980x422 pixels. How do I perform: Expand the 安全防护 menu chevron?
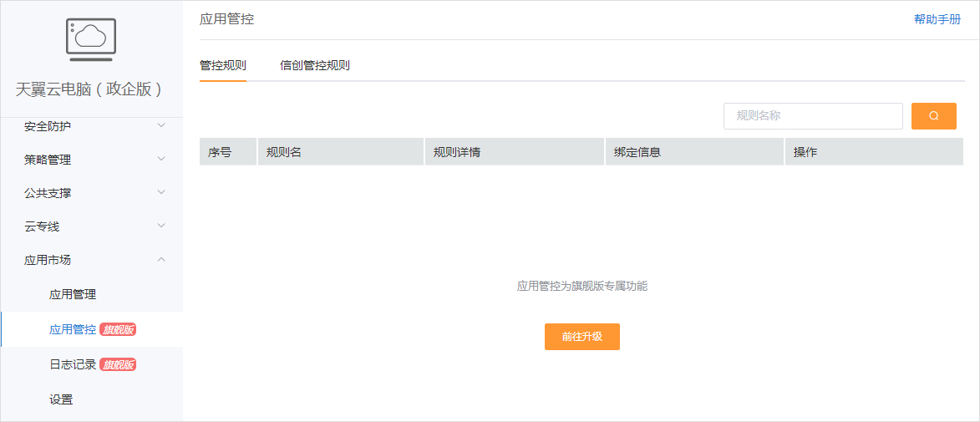pos(162,126)
